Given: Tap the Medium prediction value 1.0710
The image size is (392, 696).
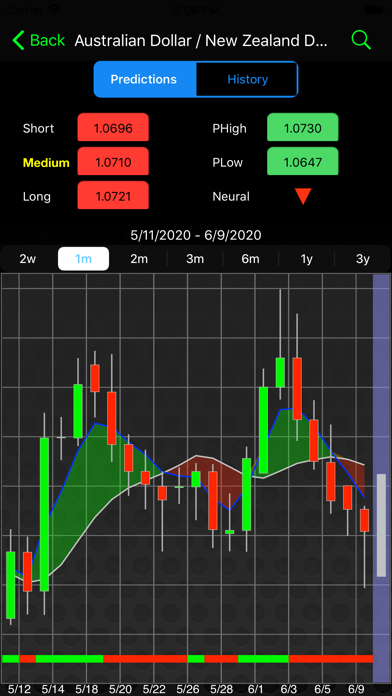Looking at the screenshot, I should (113, 162).
